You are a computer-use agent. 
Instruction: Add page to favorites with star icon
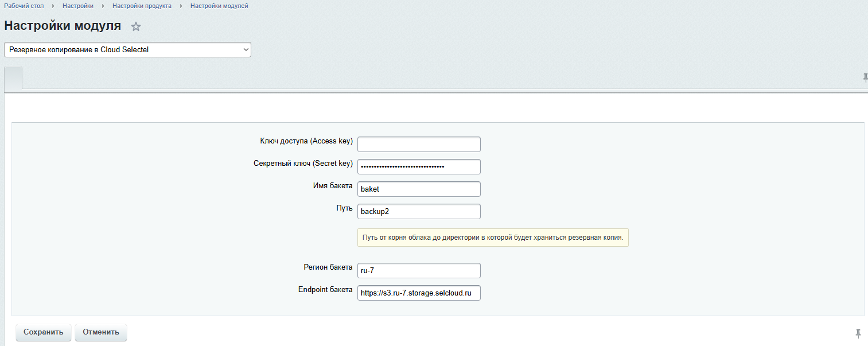coord(136,26)
